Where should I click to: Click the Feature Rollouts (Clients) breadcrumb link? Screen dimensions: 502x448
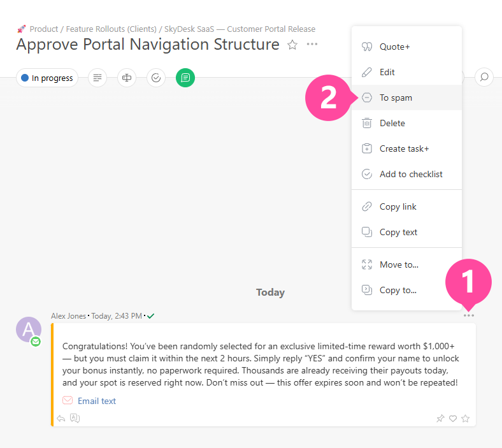(112, 29)
